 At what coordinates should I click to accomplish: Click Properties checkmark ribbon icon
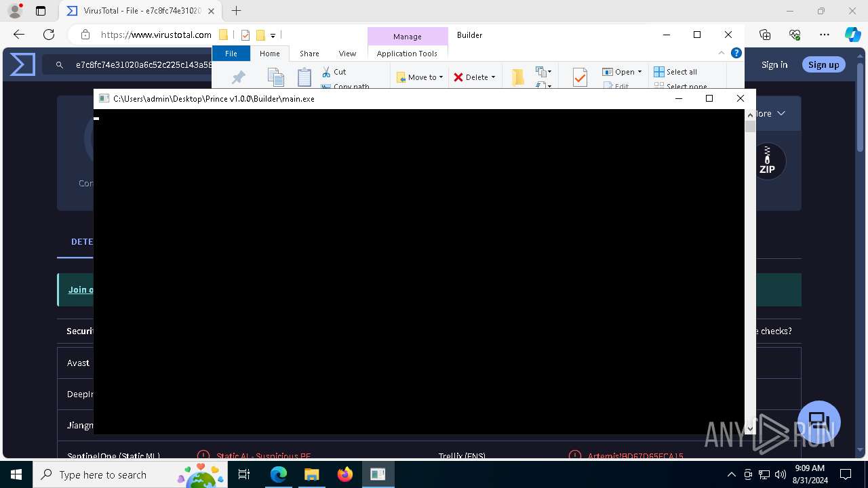(x=580, y=77)
